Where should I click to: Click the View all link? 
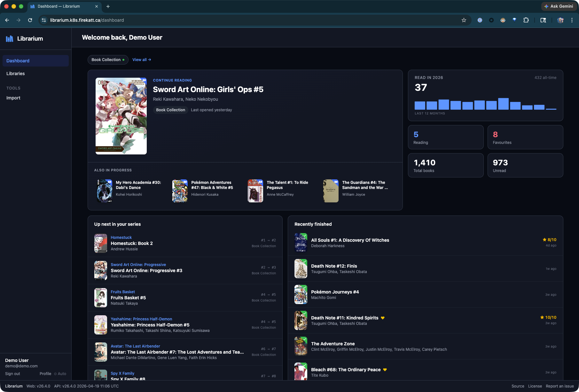click(142, 60)
